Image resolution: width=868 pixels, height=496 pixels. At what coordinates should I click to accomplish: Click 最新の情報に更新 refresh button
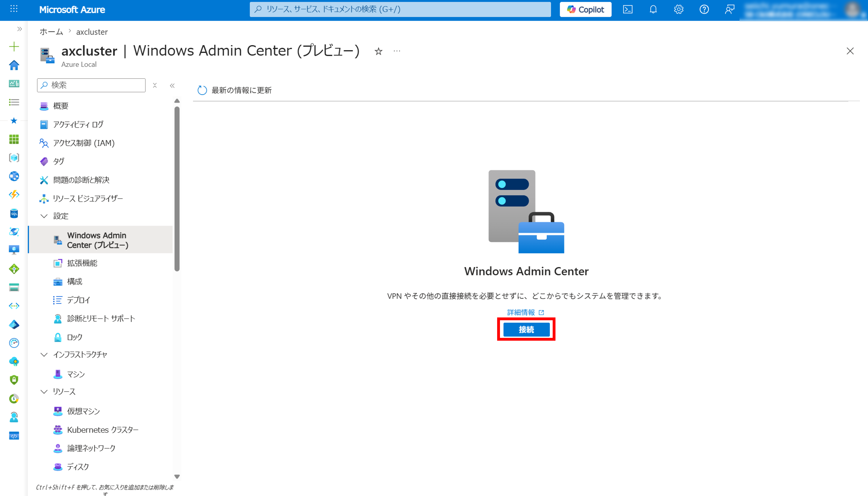[235, 90]
